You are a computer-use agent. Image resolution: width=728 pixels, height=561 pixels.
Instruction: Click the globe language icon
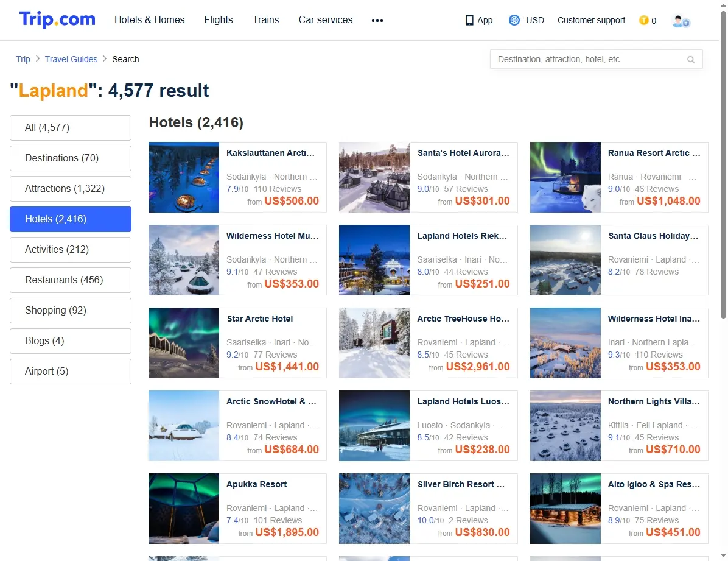[x=514, y=20]
